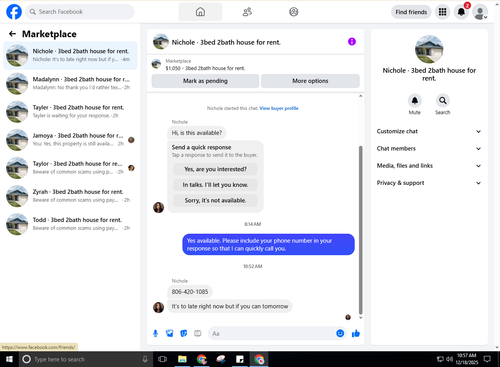Send quick response 'Yes, are you interested?'
500x367 pixels.
click(x=215, y=169)
